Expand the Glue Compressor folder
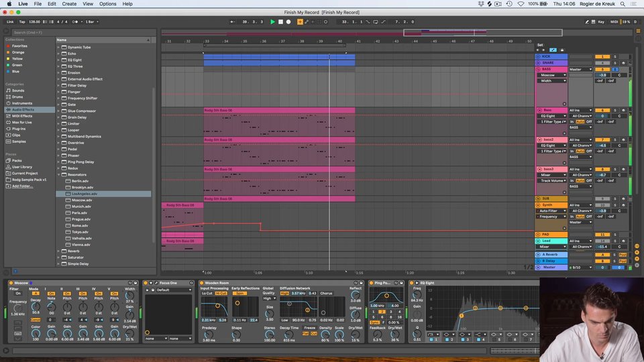Image resolution: width=644 pixels, height=362 pixels. click(59, 111)
